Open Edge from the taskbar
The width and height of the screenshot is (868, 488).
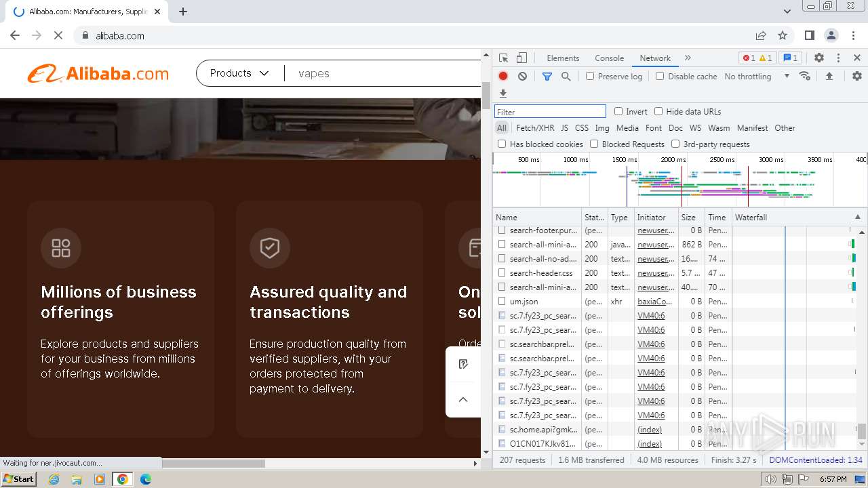[x=146, y=479]
